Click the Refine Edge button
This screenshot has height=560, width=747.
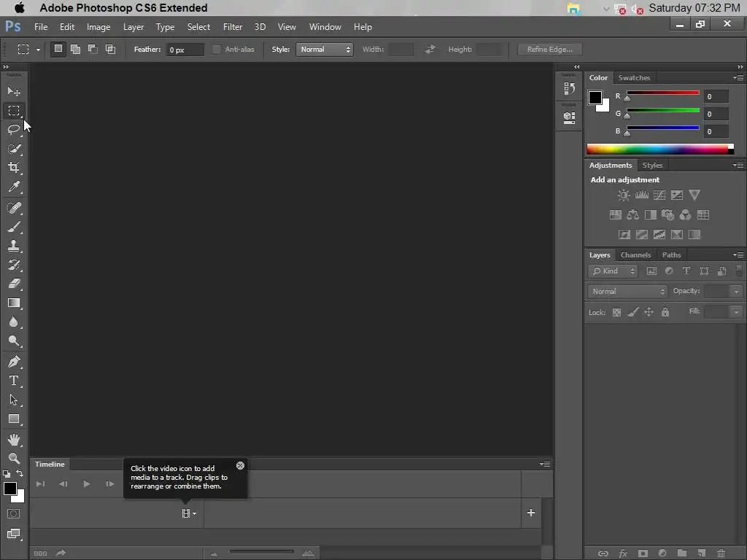tap(549, 50)
